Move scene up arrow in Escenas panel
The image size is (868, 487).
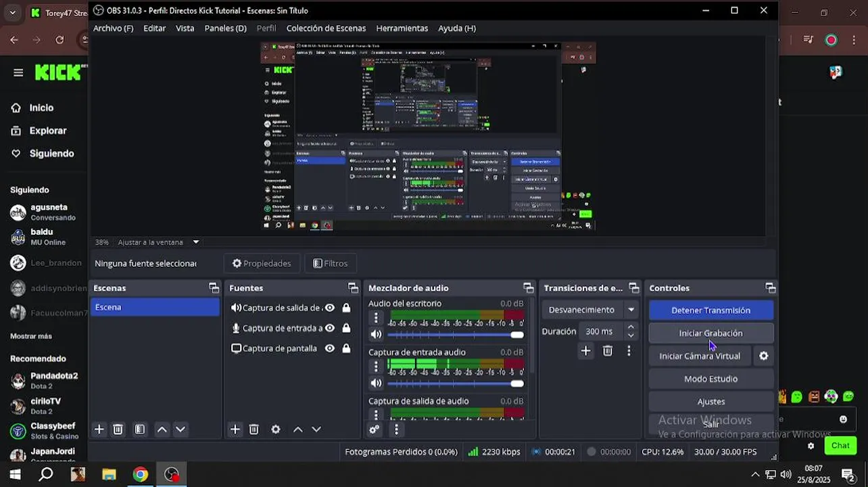click(x=162, y=430)
